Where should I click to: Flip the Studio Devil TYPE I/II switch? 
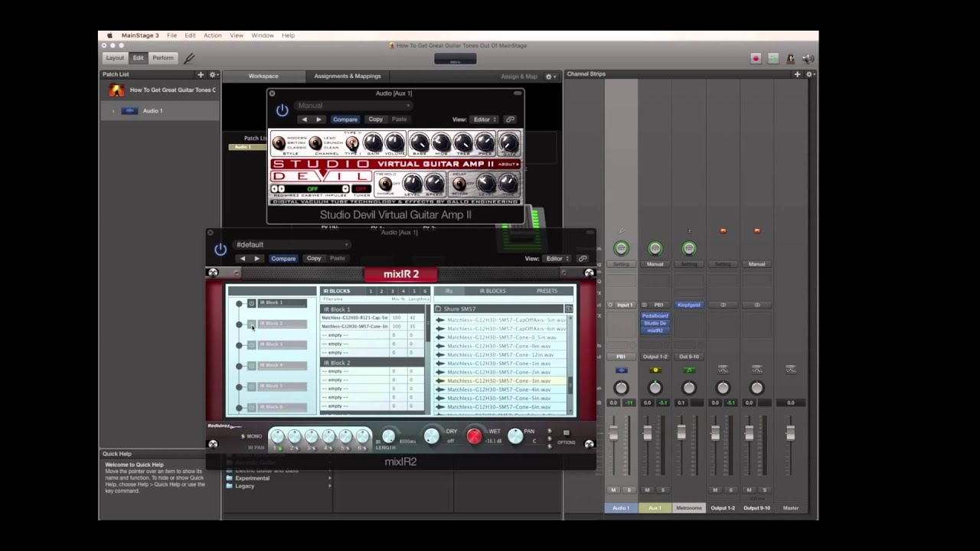pos(351,143)
